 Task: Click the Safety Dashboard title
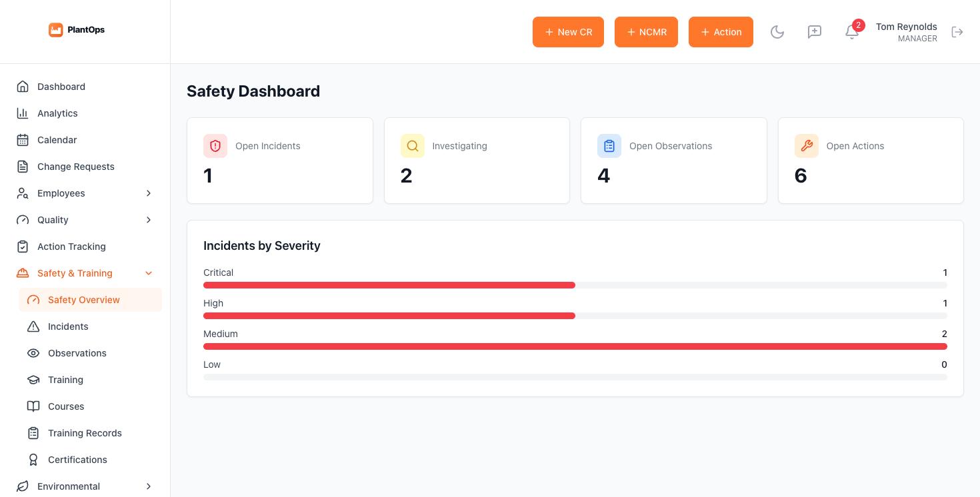pos(253,91)
